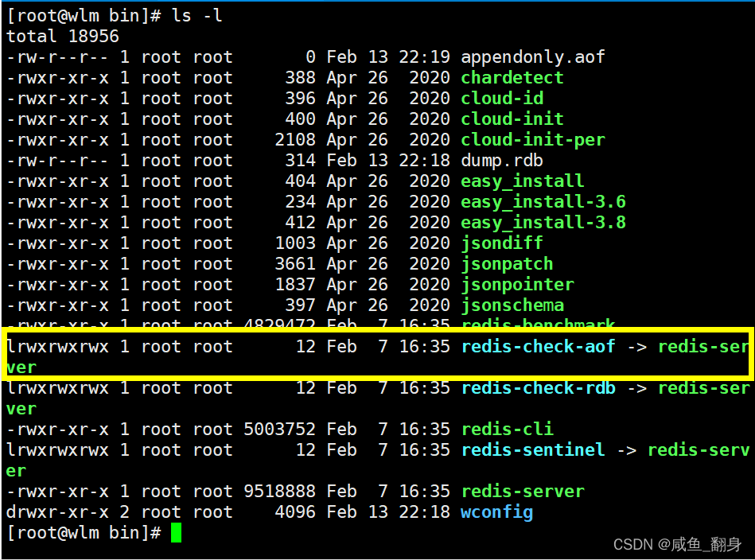This screenshot has width=755, height=560.
Task: Click size 4096 of wconfig
Action: coord(294,512)
